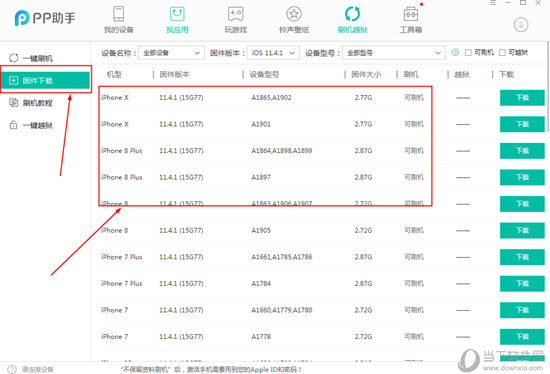Open the 刷机越狱 (Flash & Jailbreak) section
This screenshot has width=550, height=374.
352,20
